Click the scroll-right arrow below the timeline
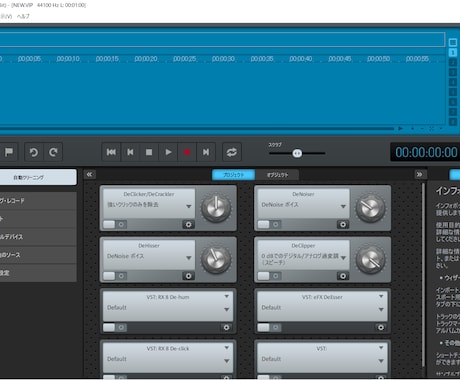460x380 pixels. pyautogui.click(x=401, y=128)
